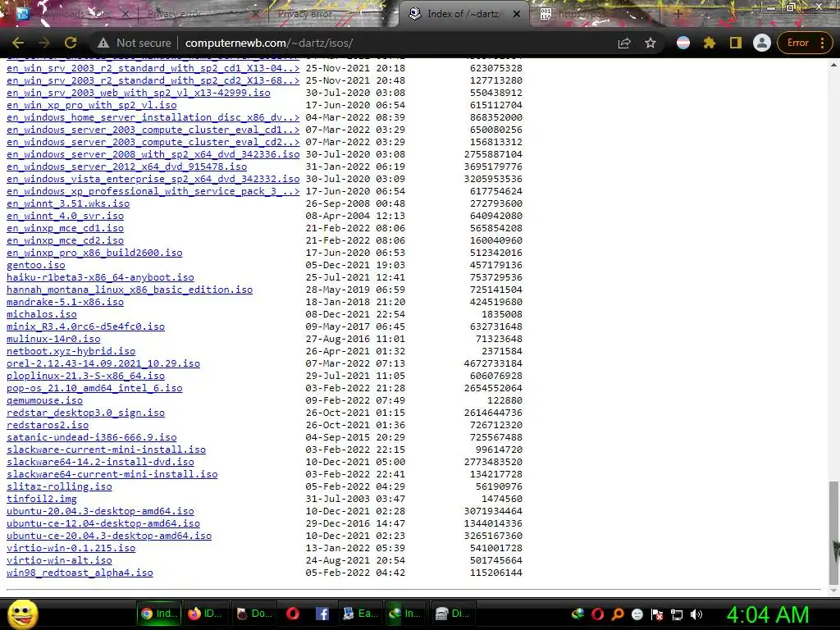Open the striped flag extension icon

click(683, 43)
